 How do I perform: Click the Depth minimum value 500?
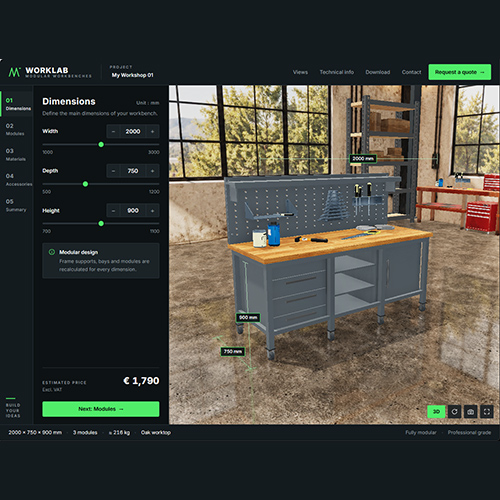47,192
